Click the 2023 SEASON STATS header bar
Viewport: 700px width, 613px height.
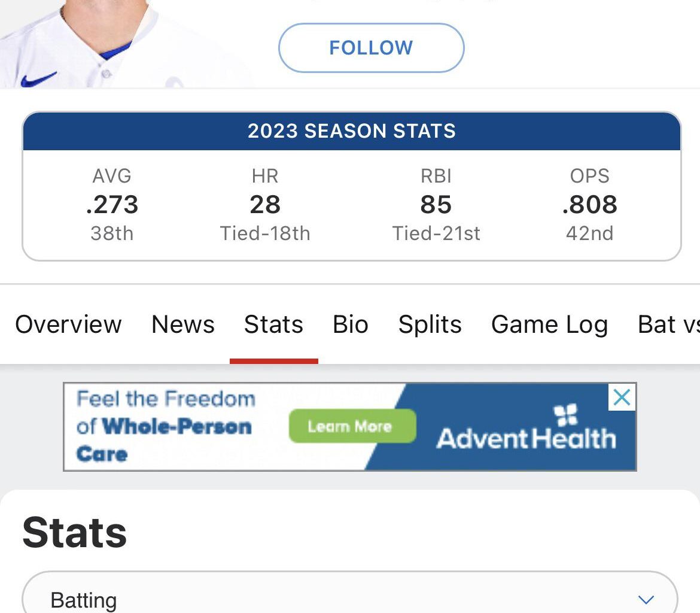(x=351, y=131)
